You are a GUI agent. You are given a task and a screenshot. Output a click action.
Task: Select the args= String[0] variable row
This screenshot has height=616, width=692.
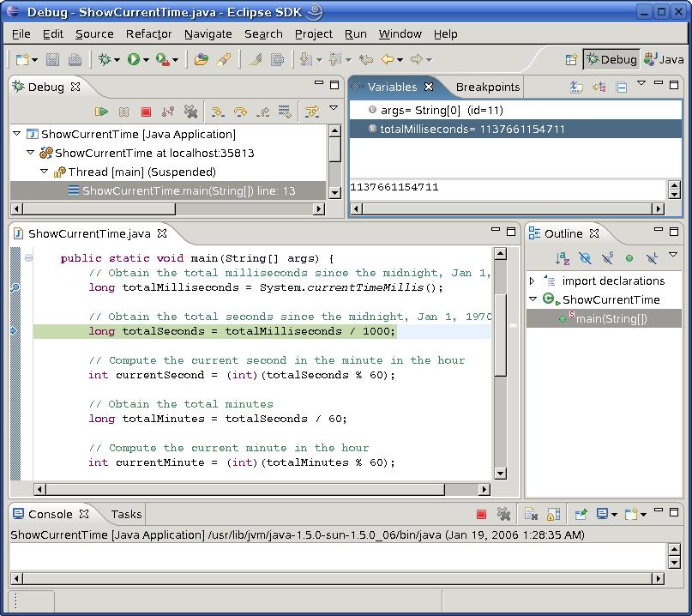point(515,110)
